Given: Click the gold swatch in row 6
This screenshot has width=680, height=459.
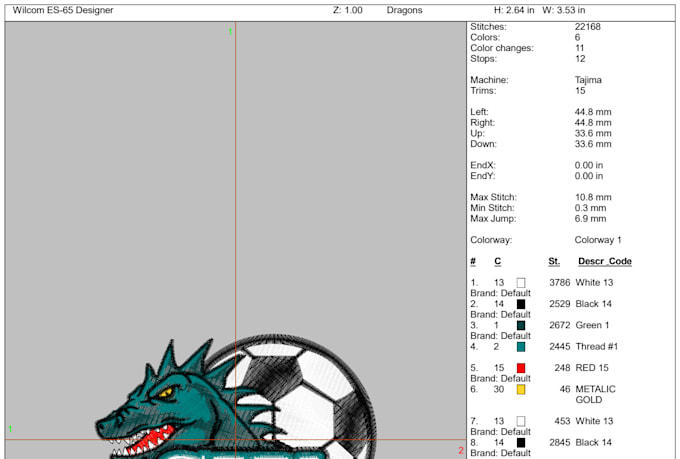Looking at the screenshot, I should pyautogui.click(x=521, y=390).
